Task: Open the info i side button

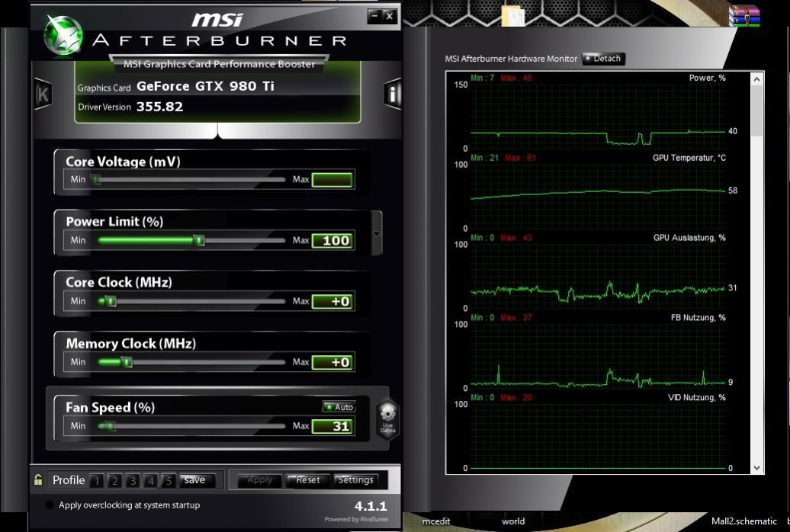Action: [x=393, y=94]
